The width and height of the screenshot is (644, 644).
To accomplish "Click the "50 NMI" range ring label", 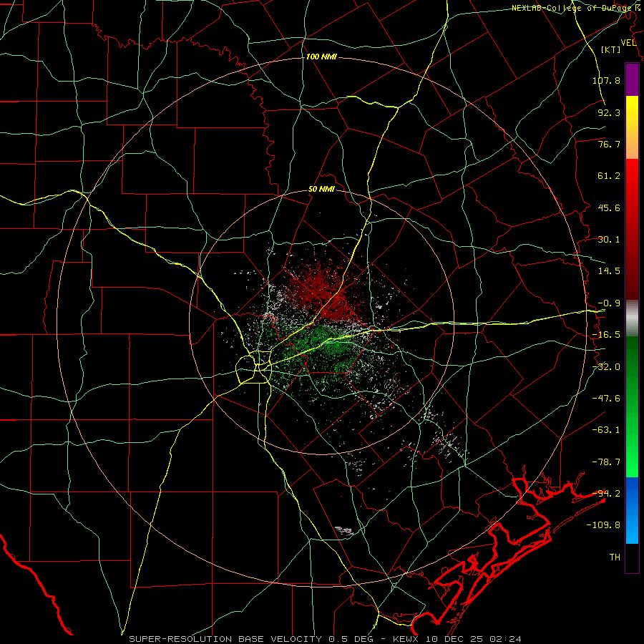I will (x=321, y=190).
